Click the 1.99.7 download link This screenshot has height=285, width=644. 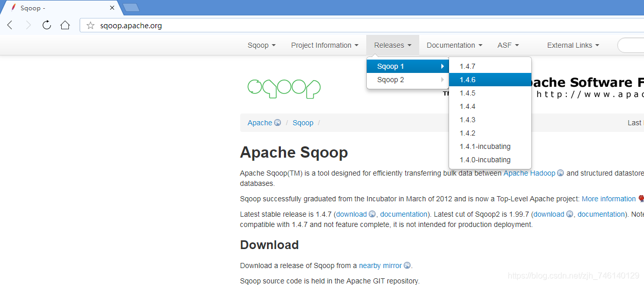pyautogui.click(x=549, y=214)
